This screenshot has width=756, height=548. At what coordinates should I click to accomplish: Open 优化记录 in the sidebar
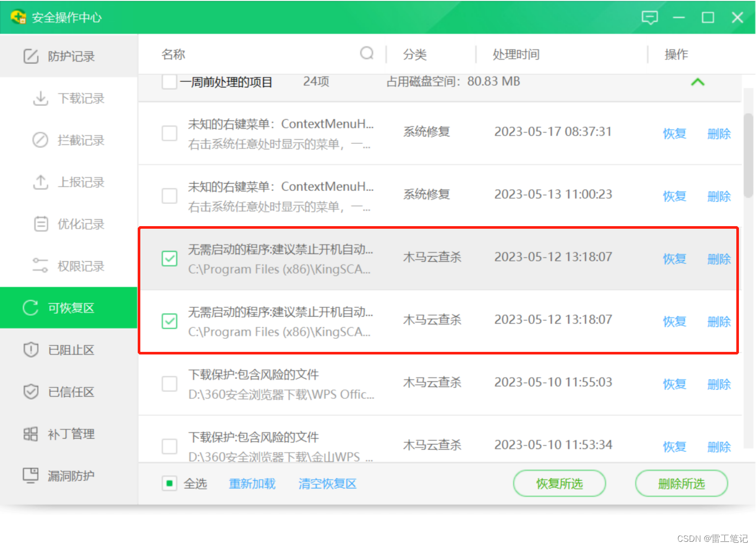[x=69, y=224]
